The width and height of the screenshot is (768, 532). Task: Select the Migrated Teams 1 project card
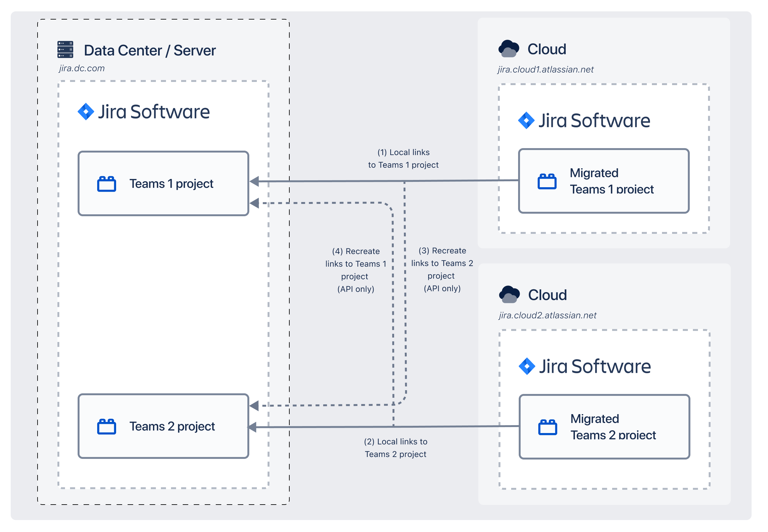pyautogui.click(x=603, y=181)
